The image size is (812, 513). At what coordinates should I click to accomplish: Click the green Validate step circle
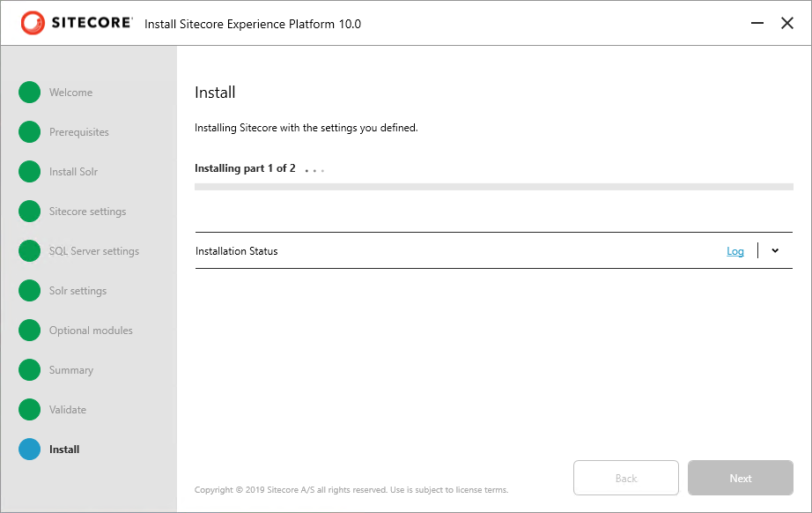click(30, 409)
